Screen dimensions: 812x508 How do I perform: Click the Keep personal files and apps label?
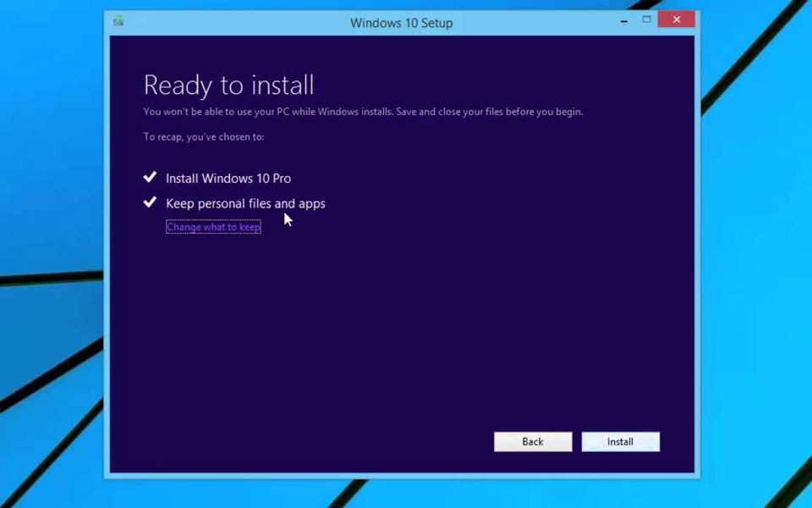pyautogui.click(x=245, y=203)
